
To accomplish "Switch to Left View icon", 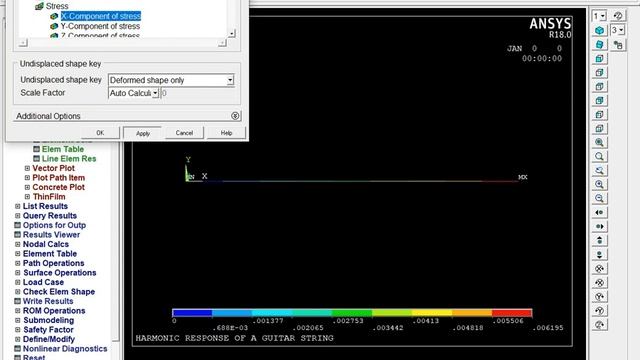I will (599, 114).
